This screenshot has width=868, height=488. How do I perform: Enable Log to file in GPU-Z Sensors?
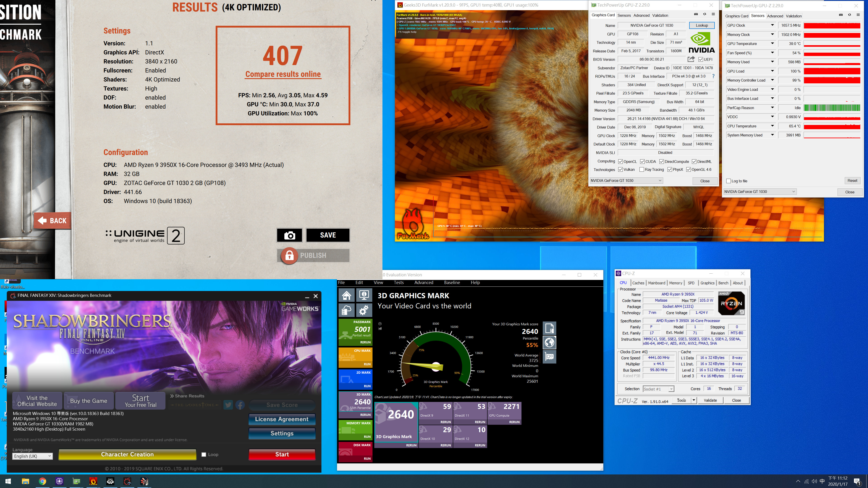(x=729, y=181)
